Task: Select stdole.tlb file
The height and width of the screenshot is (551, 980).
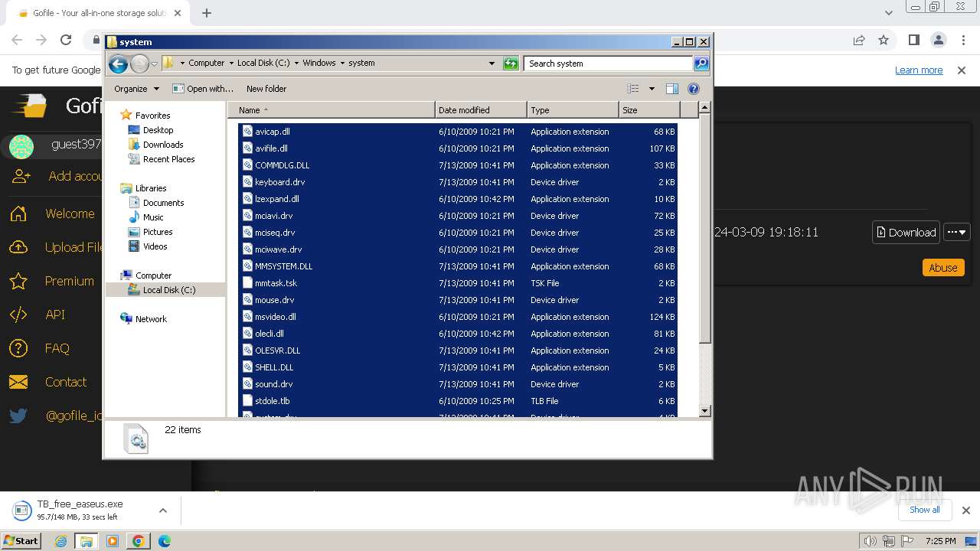Action: tap(458, 401)
